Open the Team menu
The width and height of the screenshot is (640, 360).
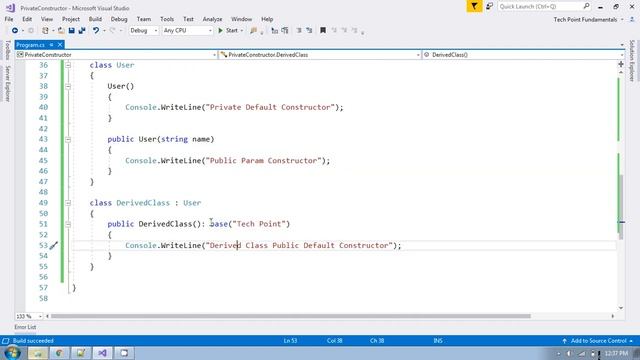coord(144,19)
